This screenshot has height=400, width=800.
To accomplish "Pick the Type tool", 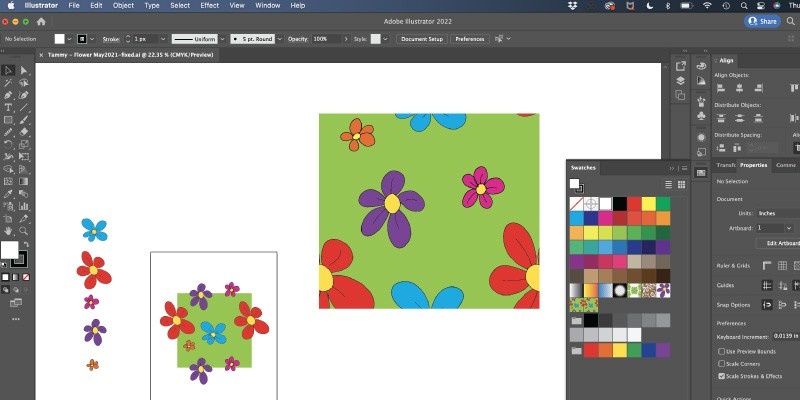I will click(x=8, y=107).
